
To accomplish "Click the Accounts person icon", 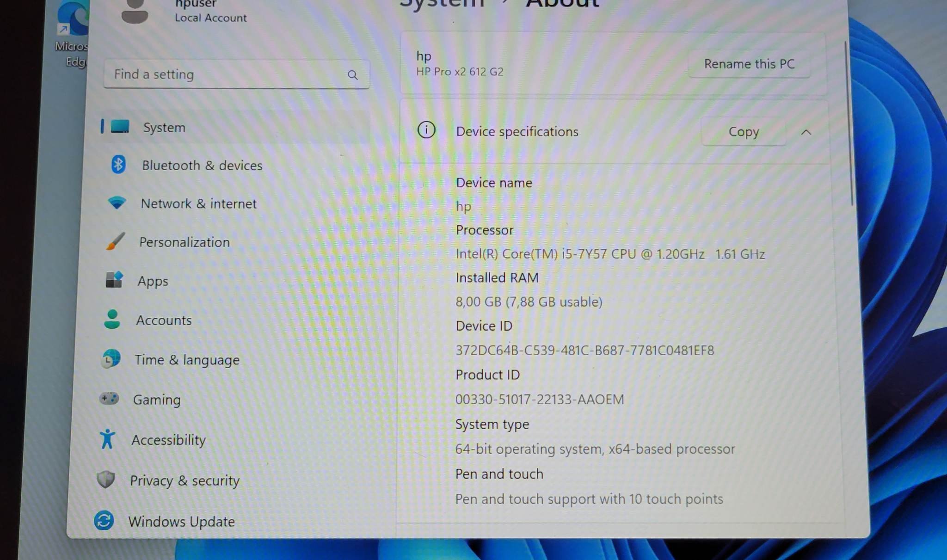I will pyautogui.click(x=112, y=319).
